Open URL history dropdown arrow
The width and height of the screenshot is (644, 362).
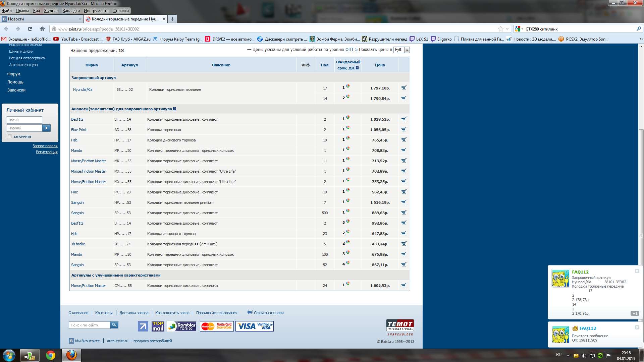tap(507, 29)
